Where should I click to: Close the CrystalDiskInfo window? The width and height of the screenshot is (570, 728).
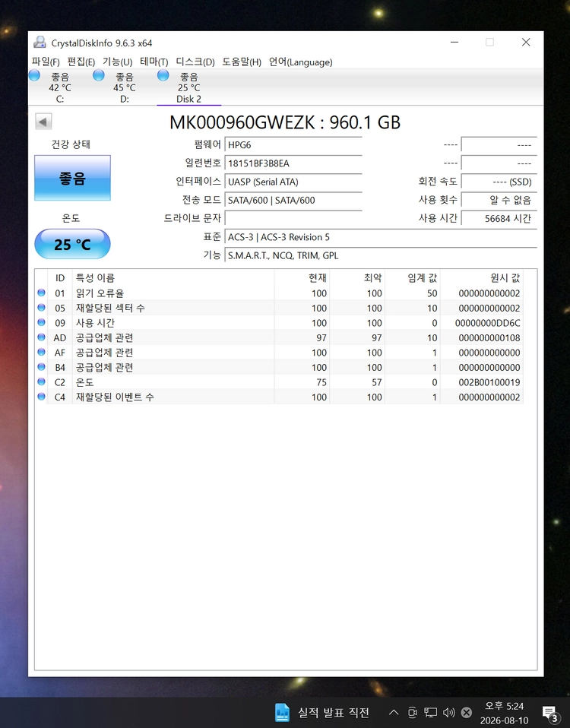(x=526, y=43)
